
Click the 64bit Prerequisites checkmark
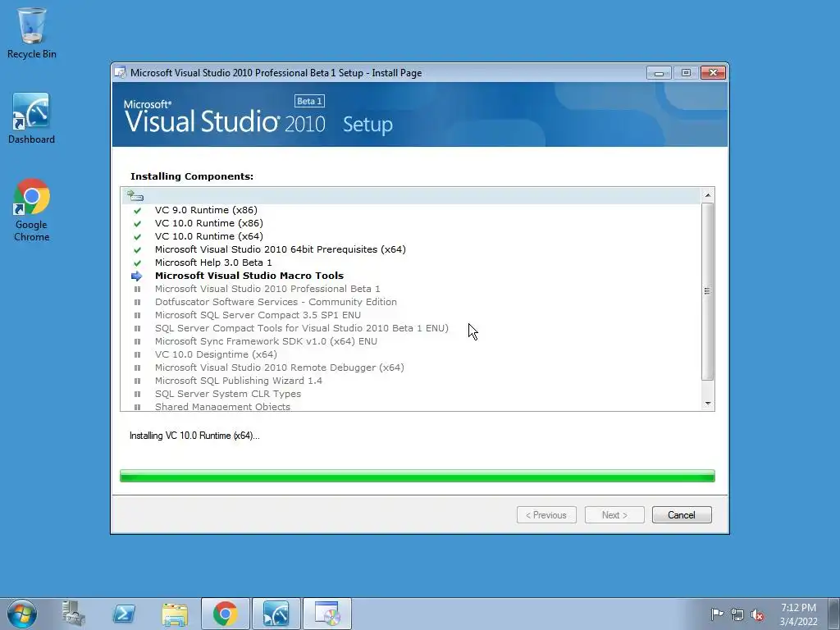click(x=137, y=249)
